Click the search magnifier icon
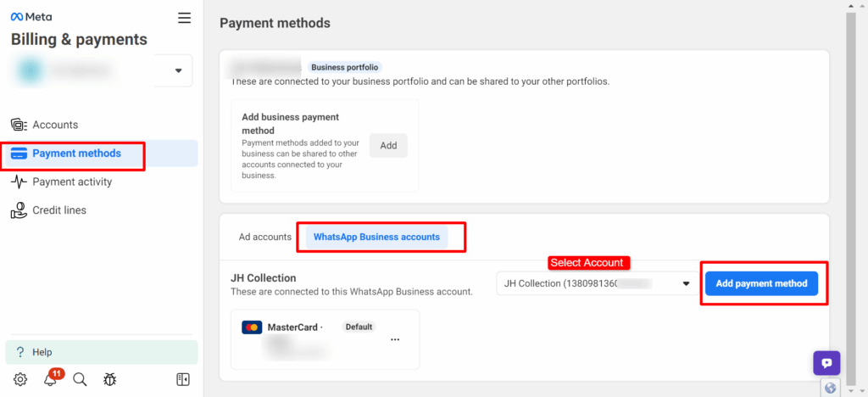The width and height of the screenshot is (868, 397). (80, 379)
